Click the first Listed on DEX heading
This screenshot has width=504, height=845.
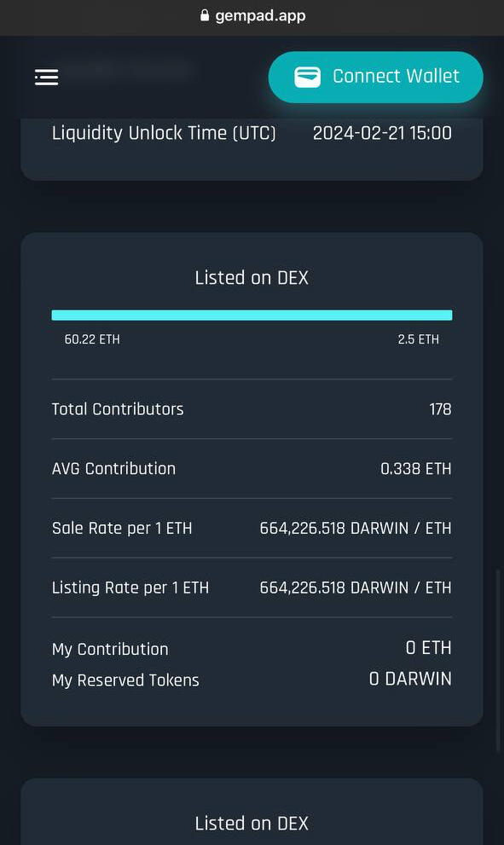tap(252, 278)
